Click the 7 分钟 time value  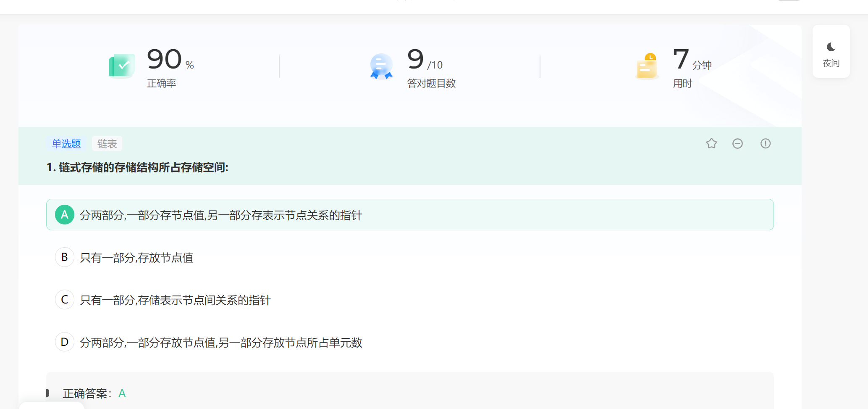(692, 59)
